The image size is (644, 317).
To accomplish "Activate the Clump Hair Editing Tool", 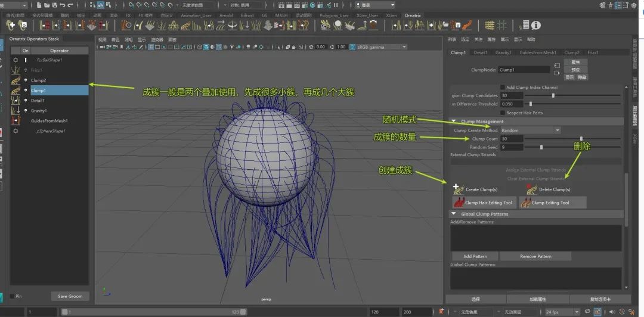I will pos(483,203).
